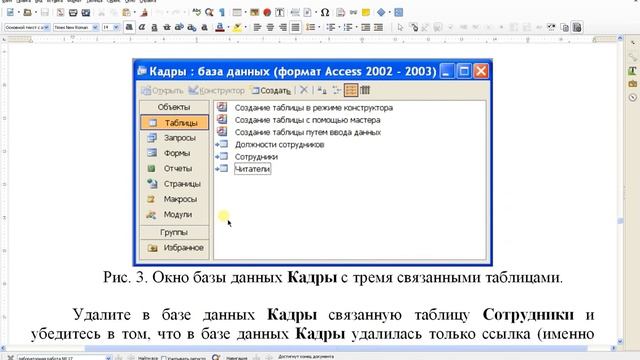The width and height of the screenshot is (640, 360).
Task: Click the Группы header in the Access pane
Action: click(174, 232)
